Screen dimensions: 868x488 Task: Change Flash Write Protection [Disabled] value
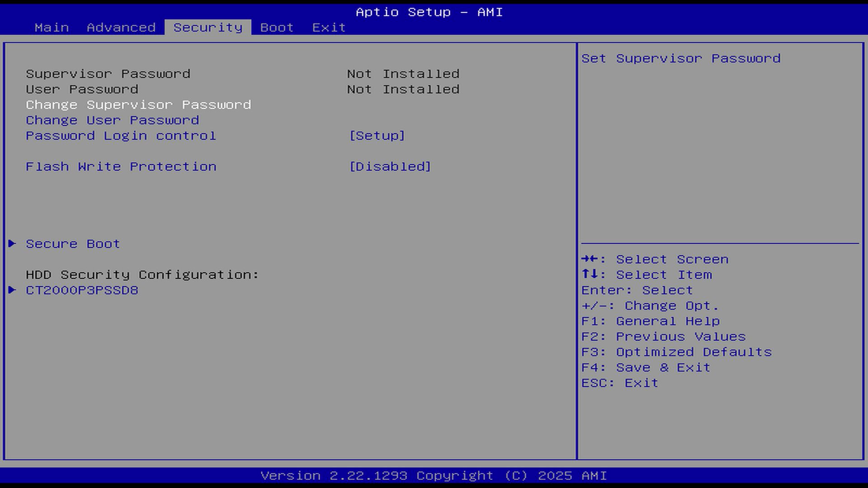[390, 167]
